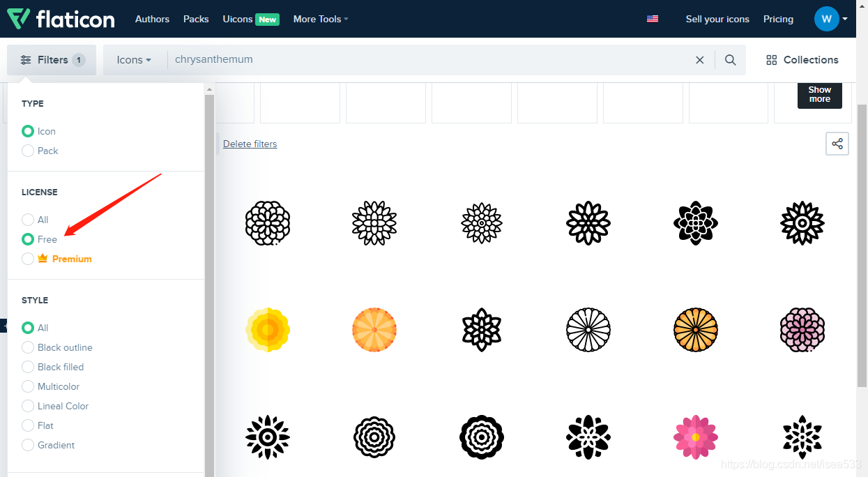
Task: Click the Premium crown icon
Action: tap(43, 259)
